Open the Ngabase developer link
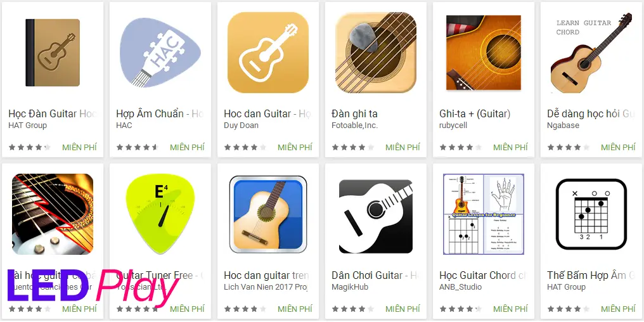This screenshot has width=644, height=322. click(x=563, y=126)
